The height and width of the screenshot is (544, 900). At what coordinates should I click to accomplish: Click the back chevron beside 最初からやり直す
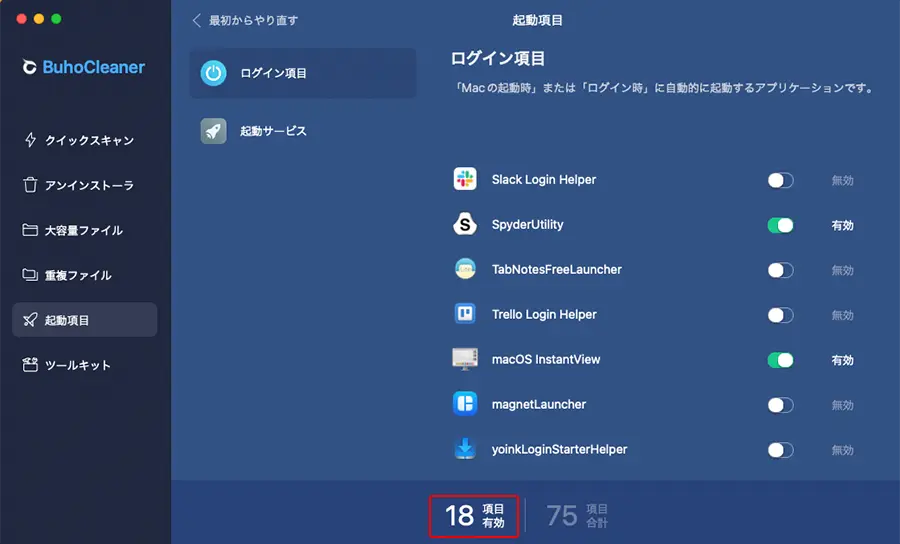click(196, 21)
